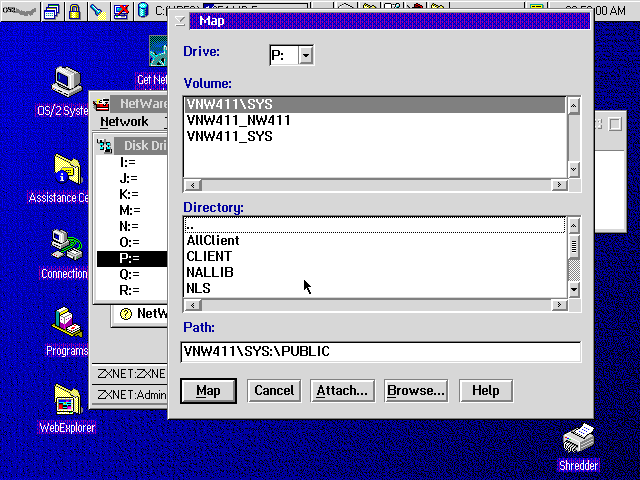Click the NetWare window title bar icon
The image size is (640, 480).
tap(101, 104)
